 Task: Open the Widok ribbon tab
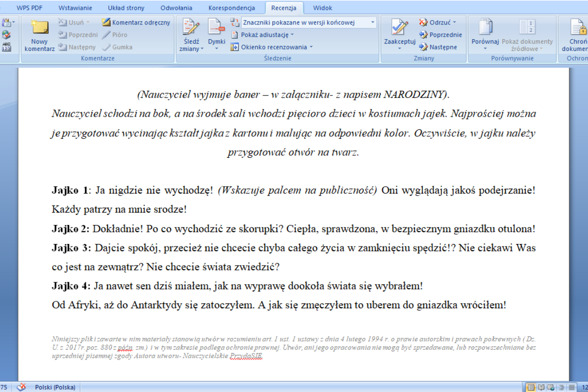322,8
